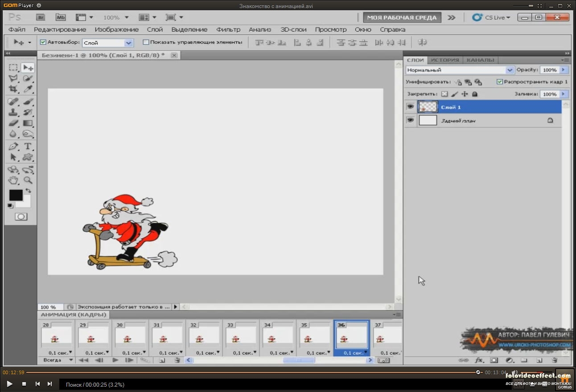Toggle the Автовыбор checkbox
Image resolution: width=576 pixels, height=392 pixels.
tap(43, 42)
